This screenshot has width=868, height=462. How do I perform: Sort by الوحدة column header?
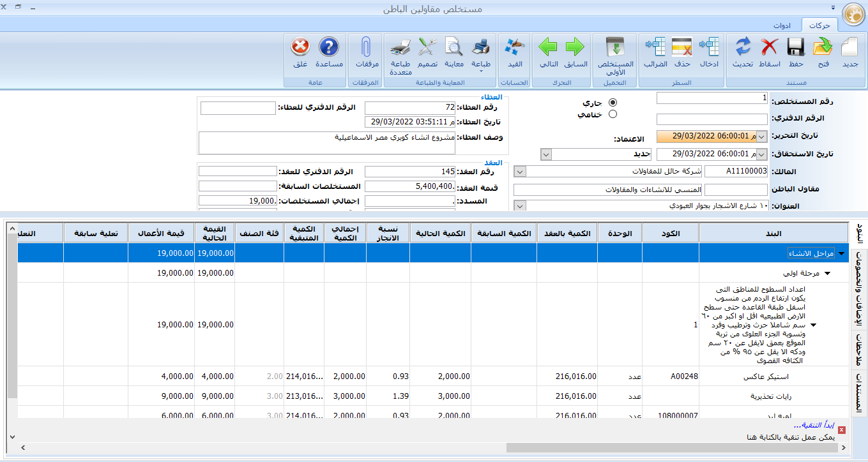pos(620,233)
